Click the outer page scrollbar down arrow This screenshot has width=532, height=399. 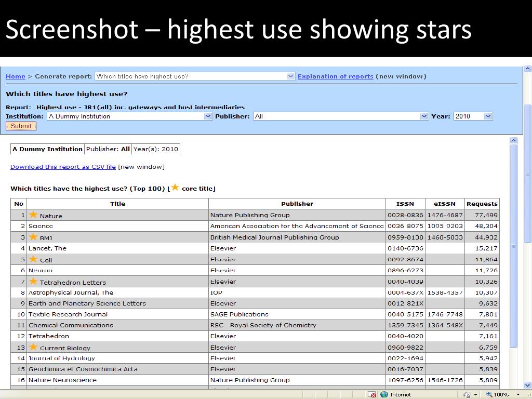click(x=528, y=385)
